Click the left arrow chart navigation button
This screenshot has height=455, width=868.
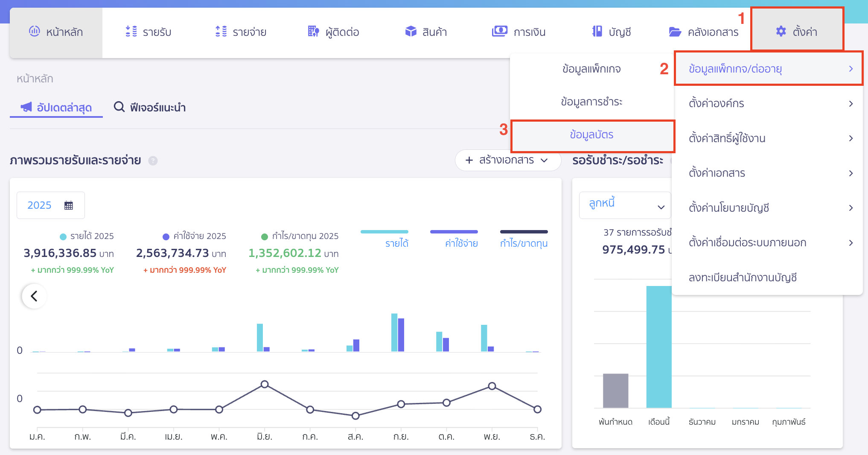click(34, 296)
